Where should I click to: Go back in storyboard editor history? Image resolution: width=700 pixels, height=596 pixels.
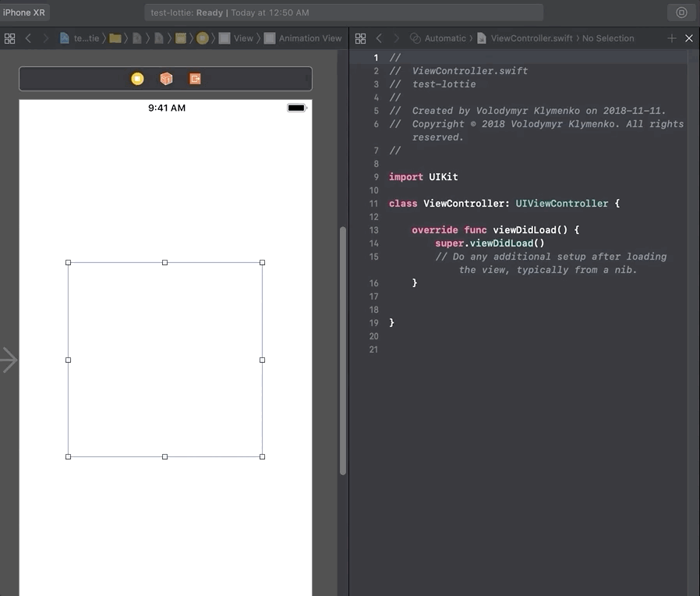click(x=29, y=38)
